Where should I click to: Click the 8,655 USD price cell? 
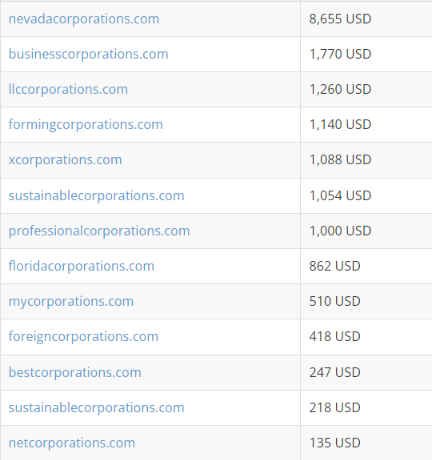[366, 19]
